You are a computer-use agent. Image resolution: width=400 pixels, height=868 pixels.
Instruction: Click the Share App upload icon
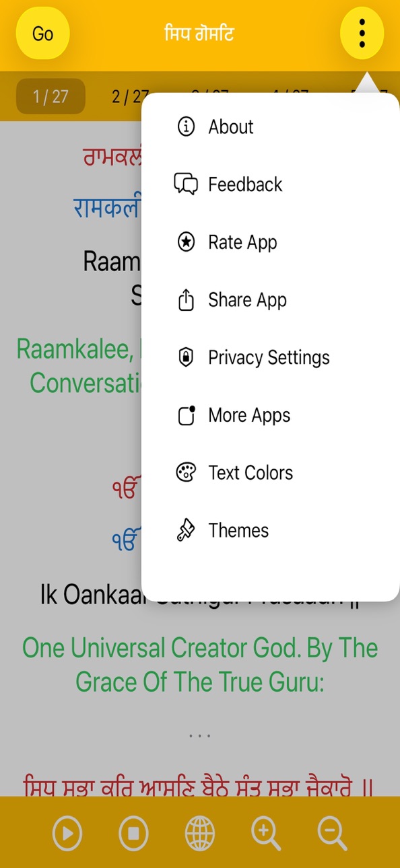pyautogui.click(x=186, y=300)
